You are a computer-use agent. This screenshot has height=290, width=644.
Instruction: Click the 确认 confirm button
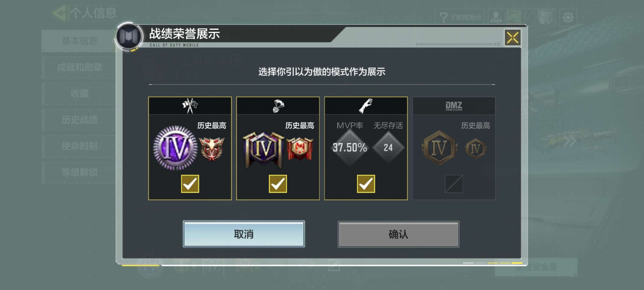tap(398, 234)
